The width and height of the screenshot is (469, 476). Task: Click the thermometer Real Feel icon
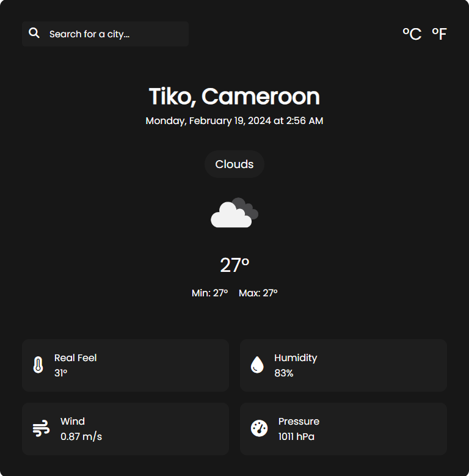(x=38, y=365)
